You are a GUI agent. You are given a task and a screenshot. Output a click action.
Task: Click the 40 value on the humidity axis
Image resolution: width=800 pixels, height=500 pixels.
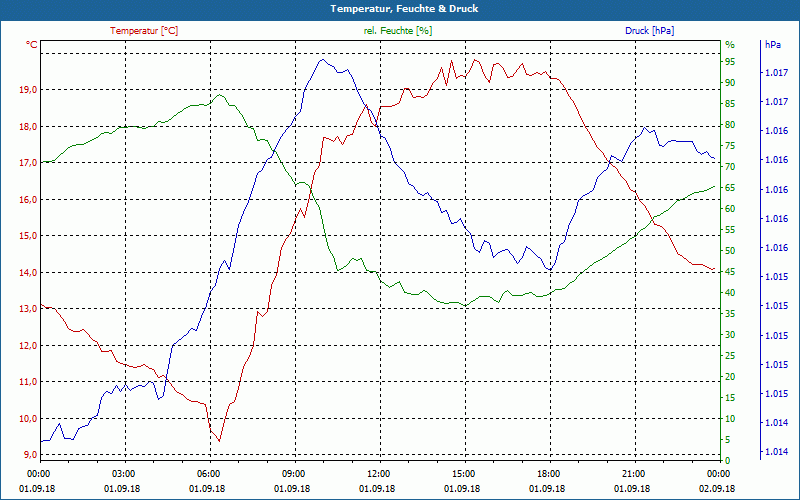tap(730, 293)
